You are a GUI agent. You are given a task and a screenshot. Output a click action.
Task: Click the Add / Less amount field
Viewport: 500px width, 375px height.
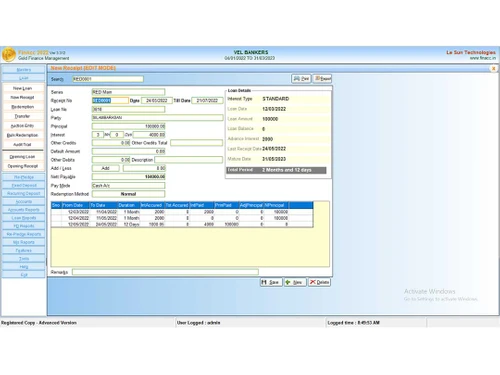pyautogui.click(x=144, y=168)
